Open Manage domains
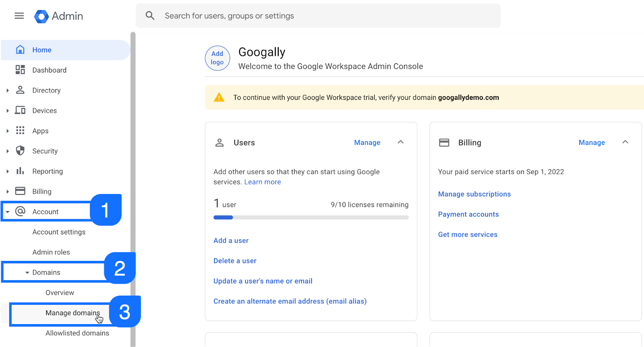 click(x=72, y=313)
